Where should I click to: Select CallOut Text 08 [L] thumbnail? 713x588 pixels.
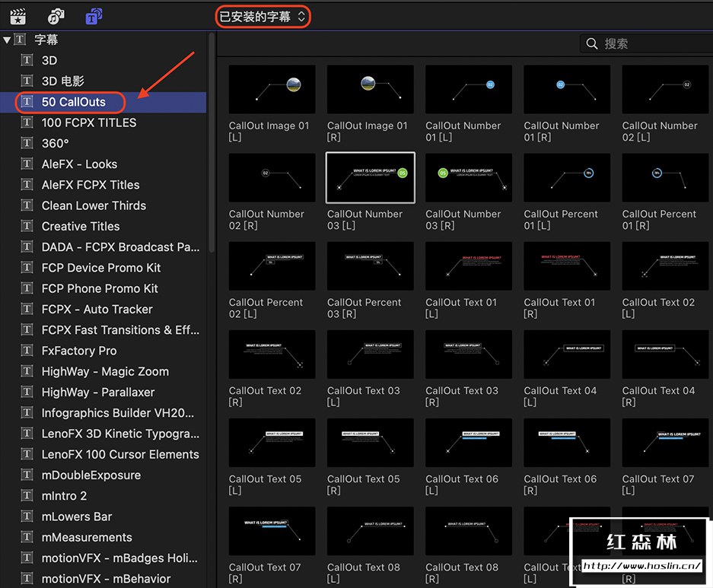click(370, 531)
